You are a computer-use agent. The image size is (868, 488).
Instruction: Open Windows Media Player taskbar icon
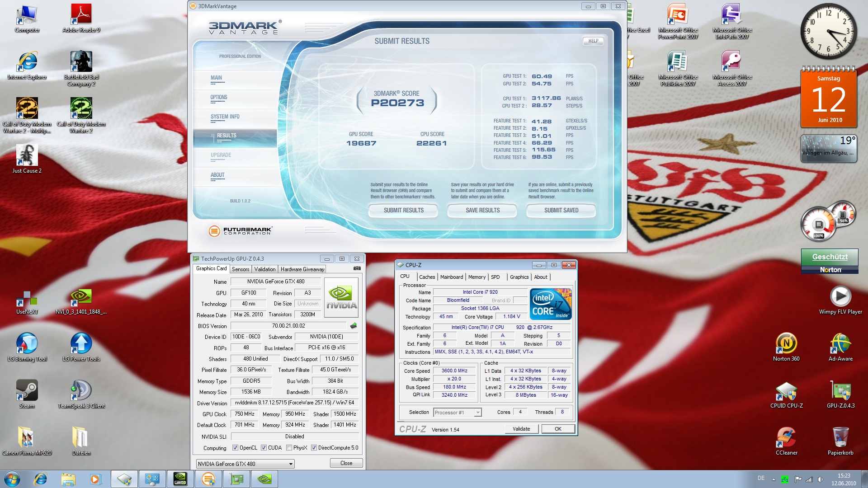tap(95, 479)
